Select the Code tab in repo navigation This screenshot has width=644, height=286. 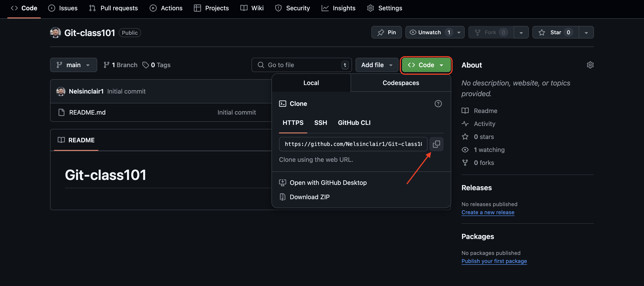coord(24,8)
